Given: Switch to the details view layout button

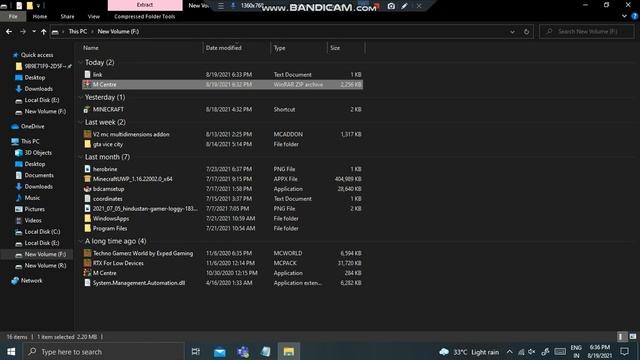Looking at the screenshot, I should point(621,337).
